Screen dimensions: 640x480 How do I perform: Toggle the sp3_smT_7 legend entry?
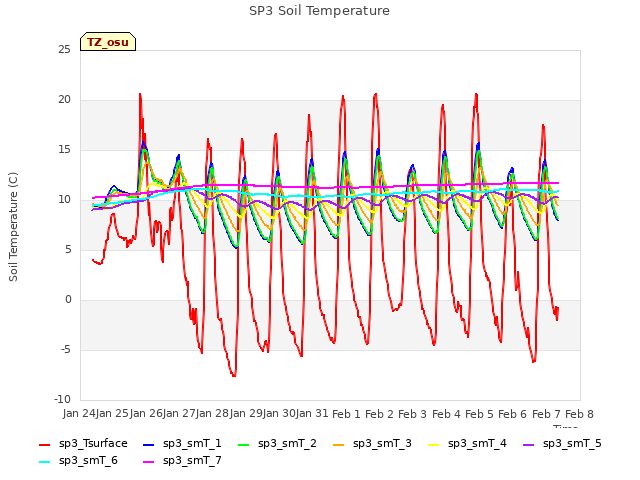[182, 461]
